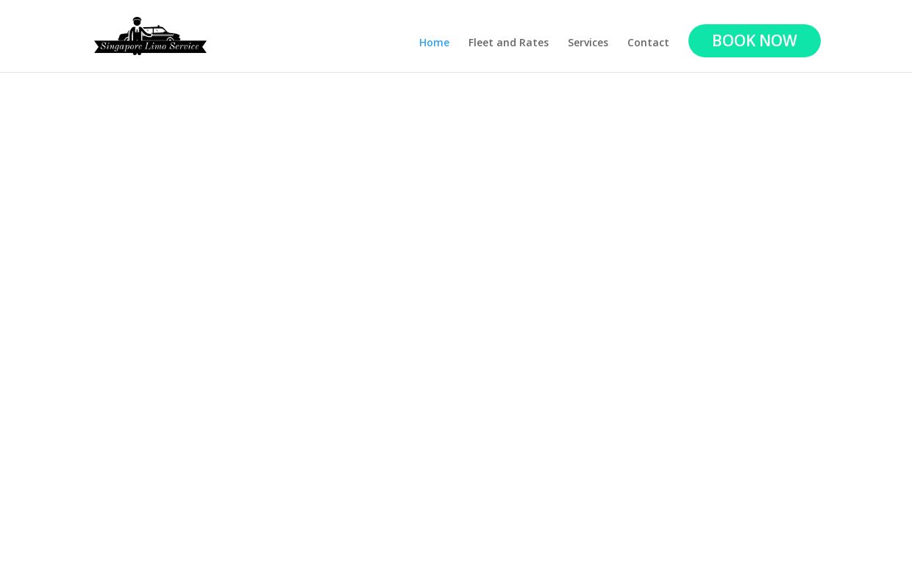Click Contact to reach the contact page
The height and width of the screenshot is (588, 912).
pos(648,42)
